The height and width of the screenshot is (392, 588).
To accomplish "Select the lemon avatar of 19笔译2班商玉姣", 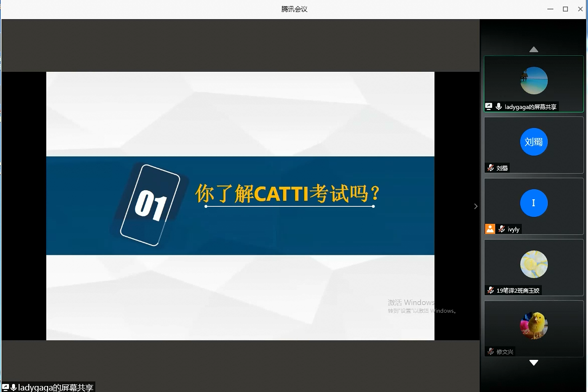I will (x=534, y=264).
